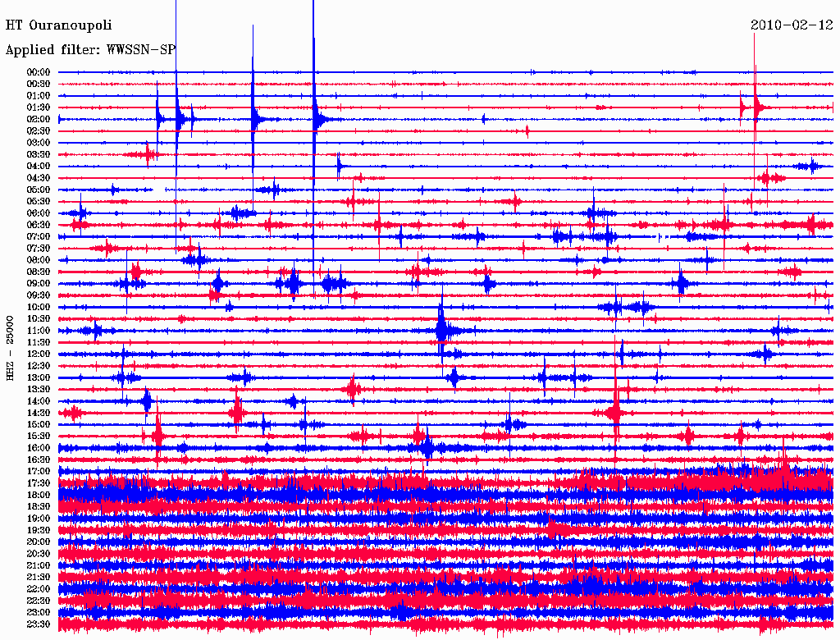Click the '03:00' time label

pos(38,143)
